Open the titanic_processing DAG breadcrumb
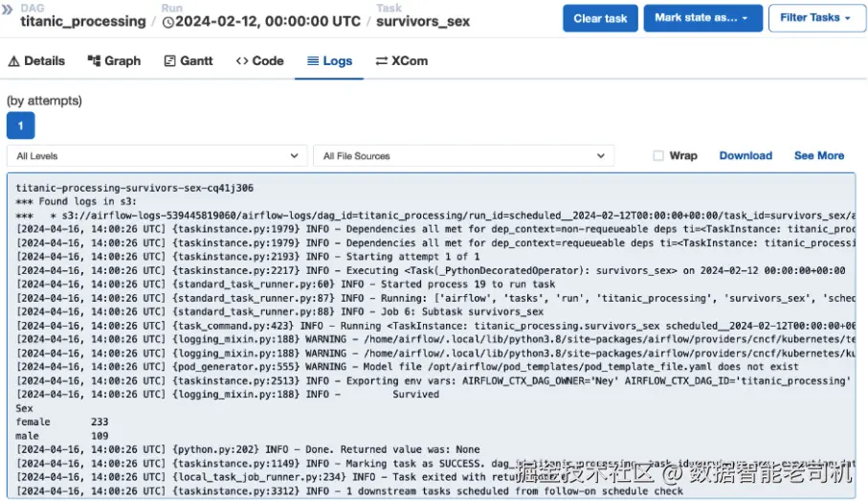Viewport: 868px width, 501px height. coord(83,22)
